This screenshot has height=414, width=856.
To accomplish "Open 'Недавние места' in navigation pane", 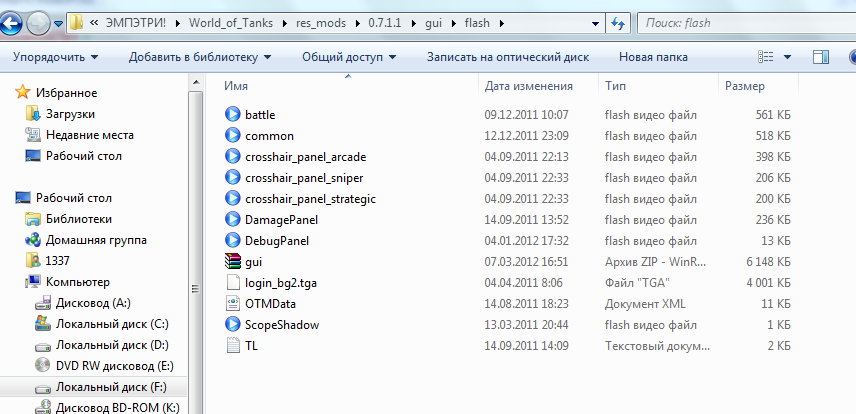I will (90, 135).
